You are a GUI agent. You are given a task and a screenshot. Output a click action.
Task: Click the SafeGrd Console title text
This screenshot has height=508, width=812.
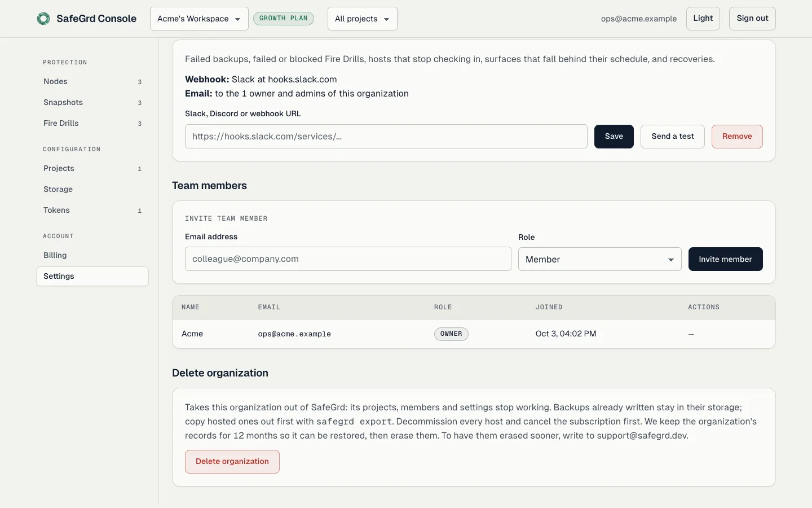[96, 19]
